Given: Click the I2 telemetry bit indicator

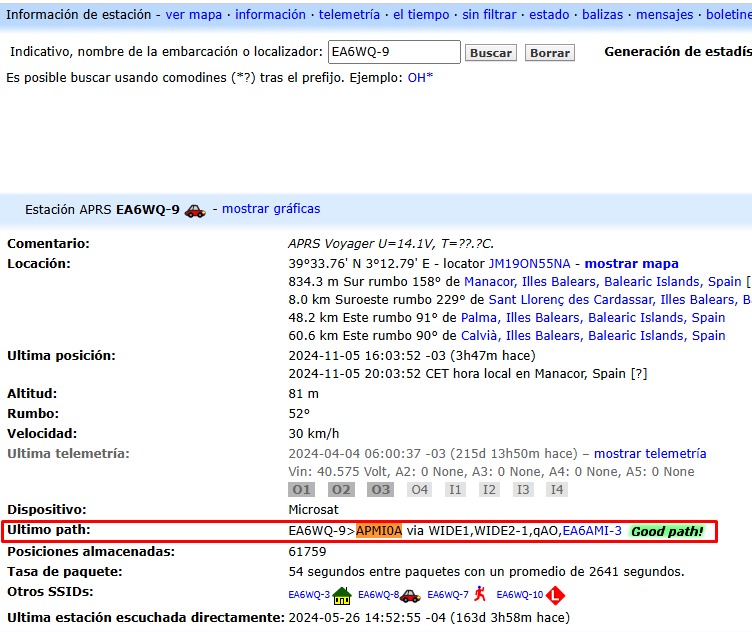Looking at the screenshot, I should click(489, 490).
